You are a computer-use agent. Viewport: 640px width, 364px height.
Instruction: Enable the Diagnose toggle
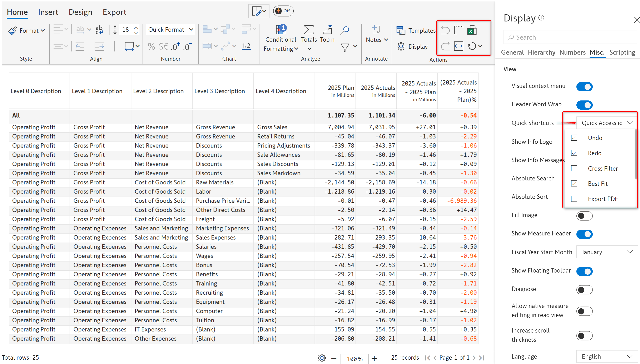click(x=584, y=290)
